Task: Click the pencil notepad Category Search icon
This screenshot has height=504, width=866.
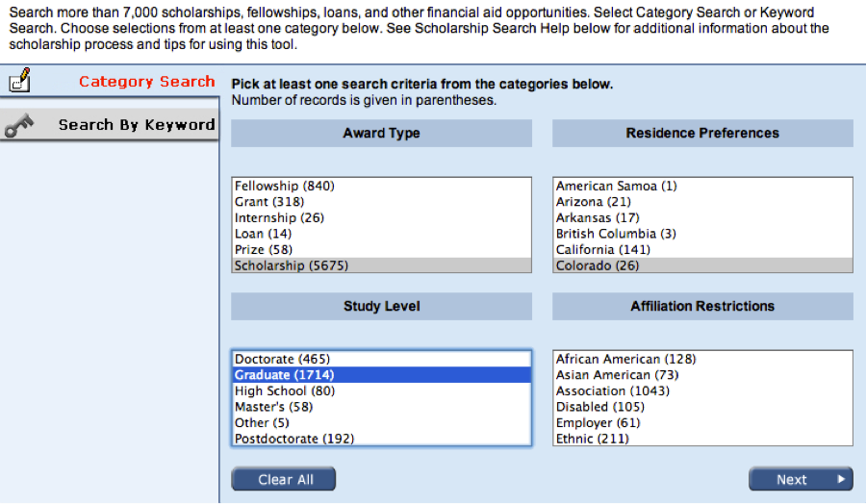Action: tap(20, 82)
